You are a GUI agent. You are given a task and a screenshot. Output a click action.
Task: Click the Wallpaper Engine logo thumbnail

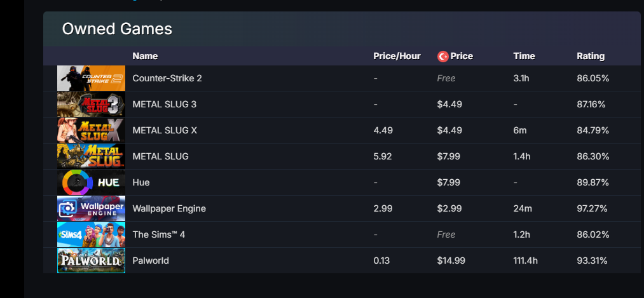click(91, 208)
